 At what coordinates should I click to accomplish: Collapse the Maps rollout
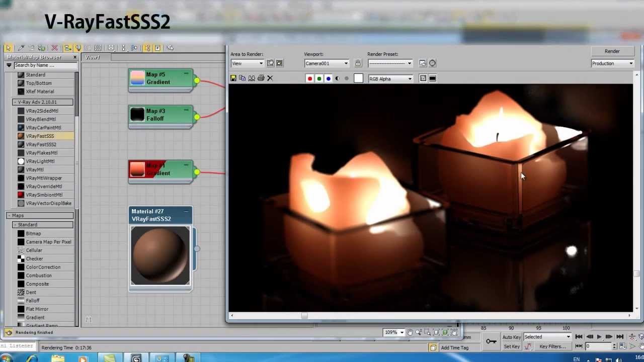point(40,216)
